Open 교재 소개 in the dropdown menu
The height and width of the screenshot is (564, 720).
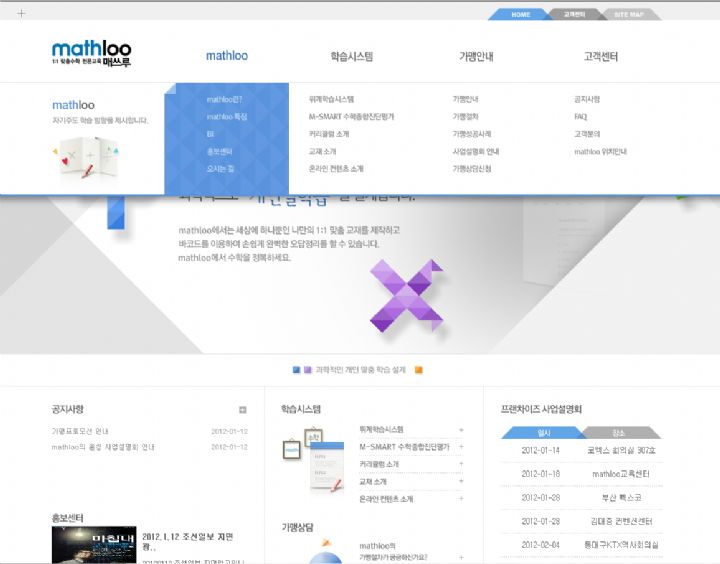click(x=322, y=152)
